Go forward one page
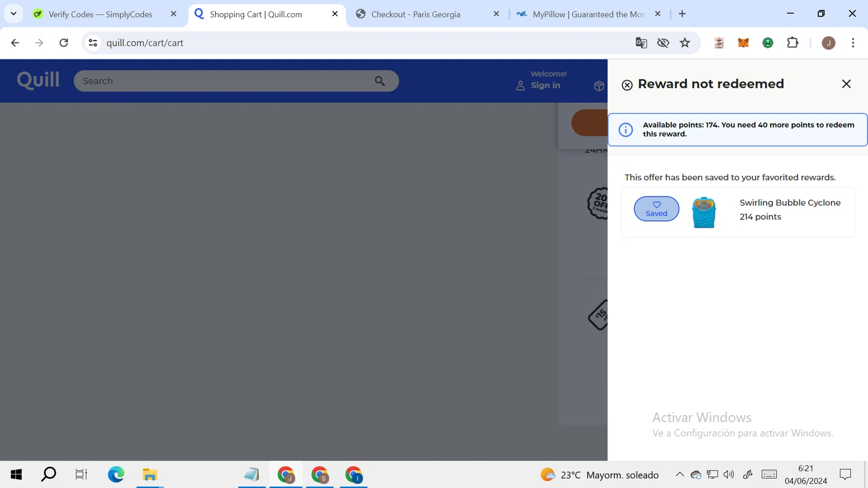Screen dimensions: 868x488 click(39, 43)
